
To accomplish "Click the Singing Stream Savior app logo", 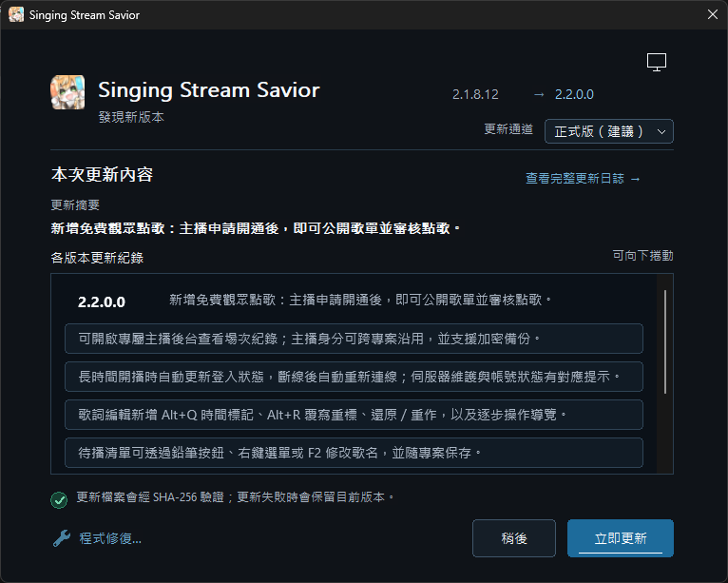I will (67, 92).
